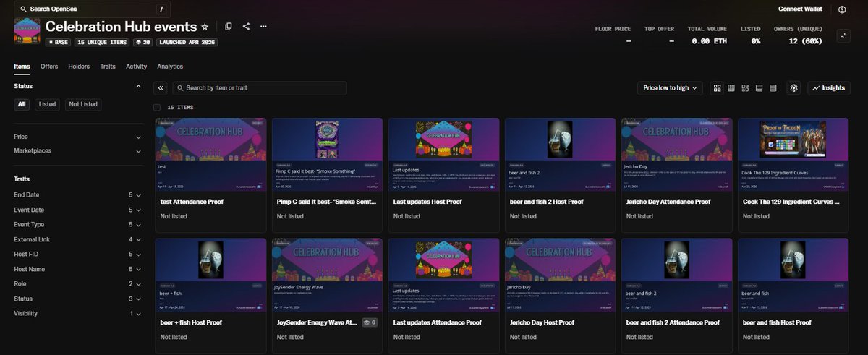Open test Attendance Proof item title

(192, 202)
